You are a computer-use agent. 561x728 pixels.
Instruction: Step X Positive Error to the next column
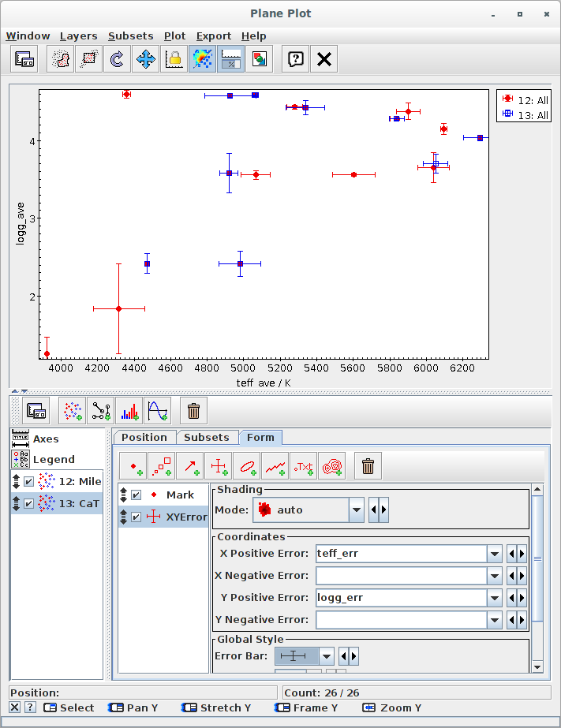[x=522, y=554]
